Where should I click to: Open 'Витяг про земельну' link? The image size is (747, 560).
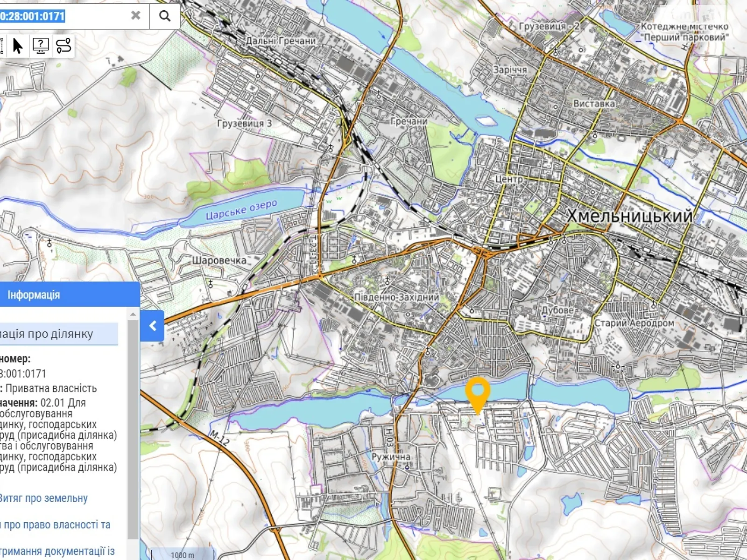pos(43,498)
